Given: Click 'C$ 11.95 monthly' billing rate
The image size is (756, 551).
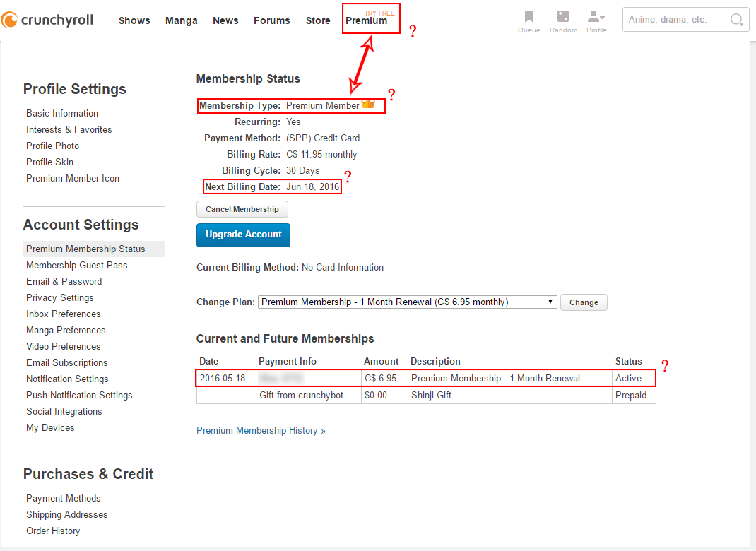Looking at the screenshot, I should click(x=321, y=154).
